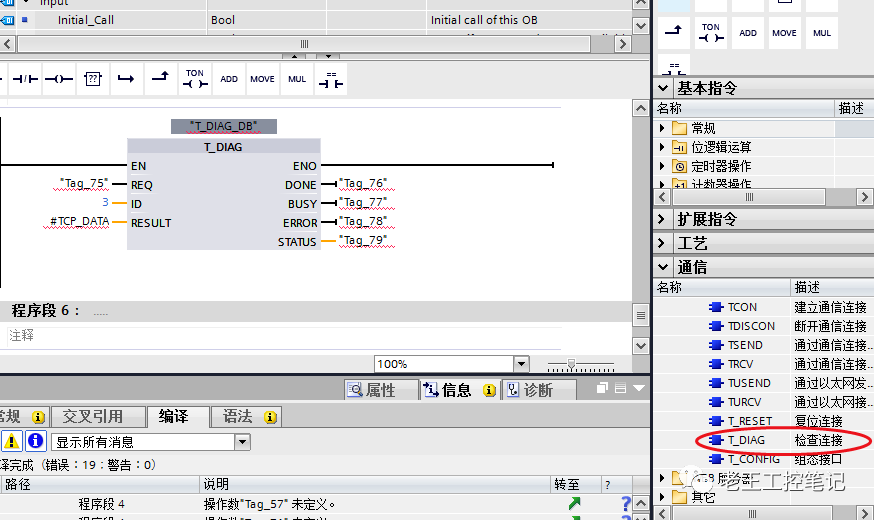Screen dimensions: 874x520
Task: Sort messages by the 路径 column header
Action: pos(100,484)
